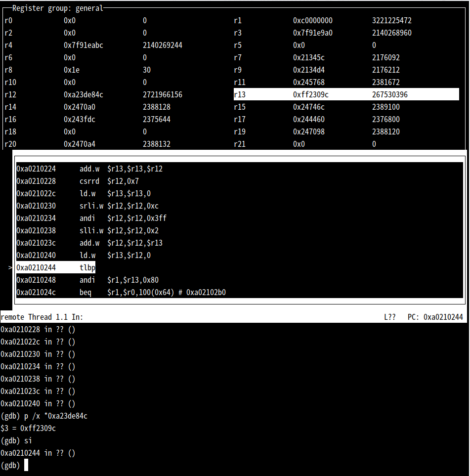470x476 pixels.
Task: Click the slli.w instruction line
Action: tap(87, 231)
